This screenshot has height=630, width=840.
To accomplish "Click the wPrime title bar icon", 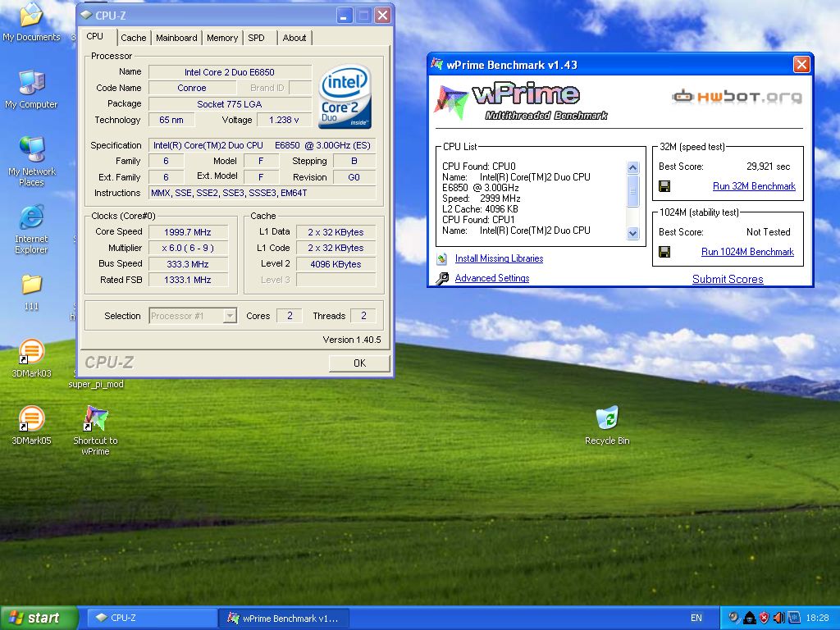I will 437,64.
